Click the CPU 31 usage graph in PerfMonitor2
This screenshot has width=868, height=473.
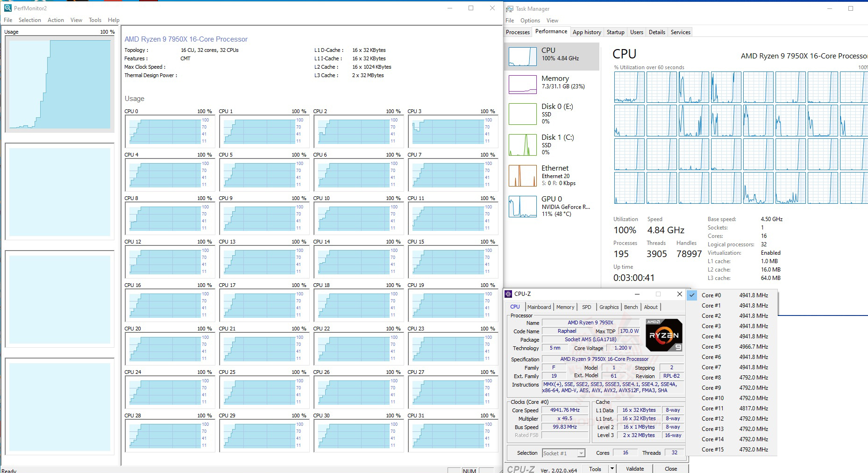click(x=453, y=436)
